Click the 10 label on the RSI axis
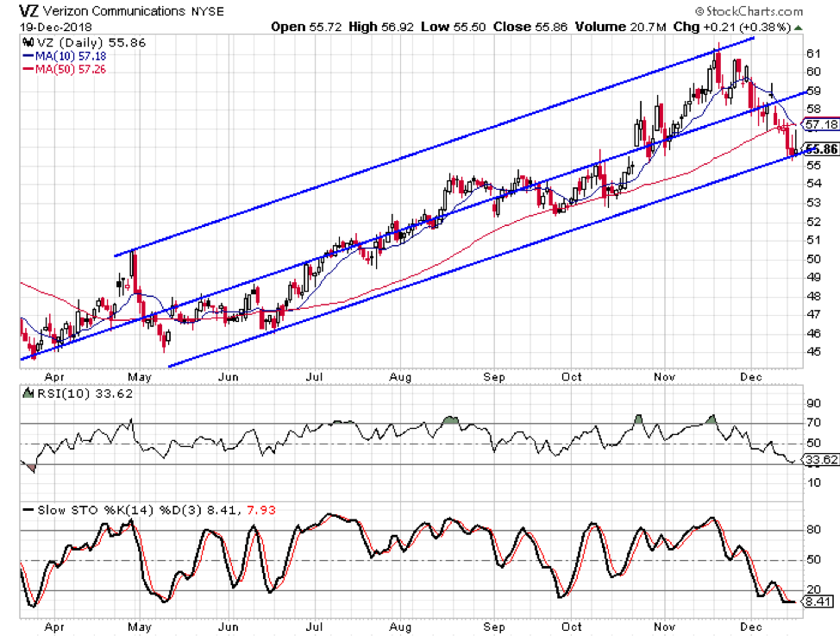Screen dimensions: 840x636 click(813, 482)
